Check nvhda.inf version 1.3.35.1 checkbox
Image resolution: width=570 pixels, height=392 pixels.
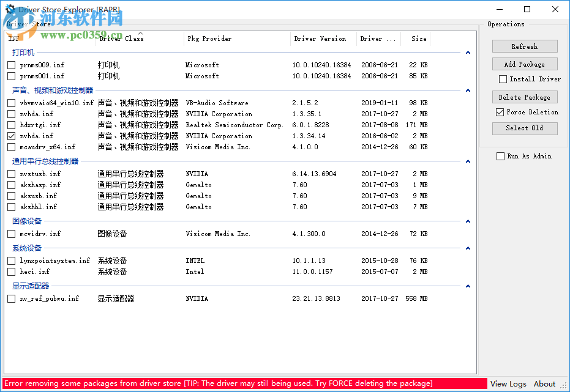coord(11,114)
